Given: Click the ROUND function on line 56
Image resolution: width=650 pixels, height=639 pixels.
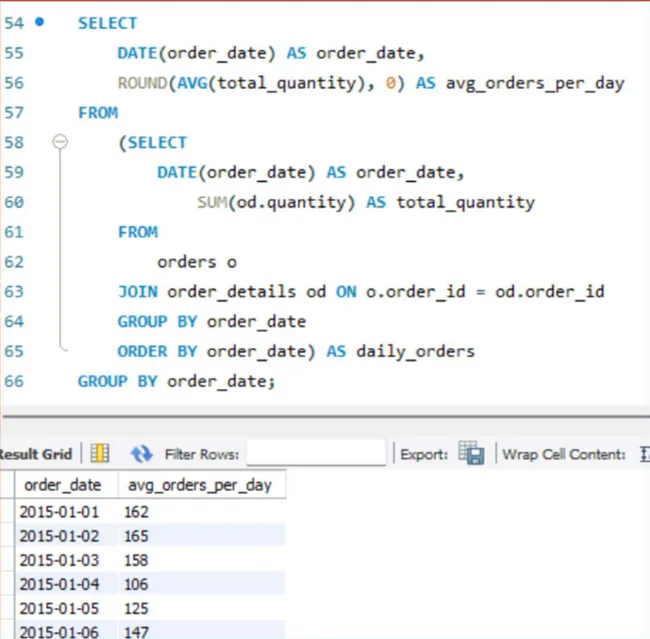Looking at the screenshot, I should (x=142, y=83).
